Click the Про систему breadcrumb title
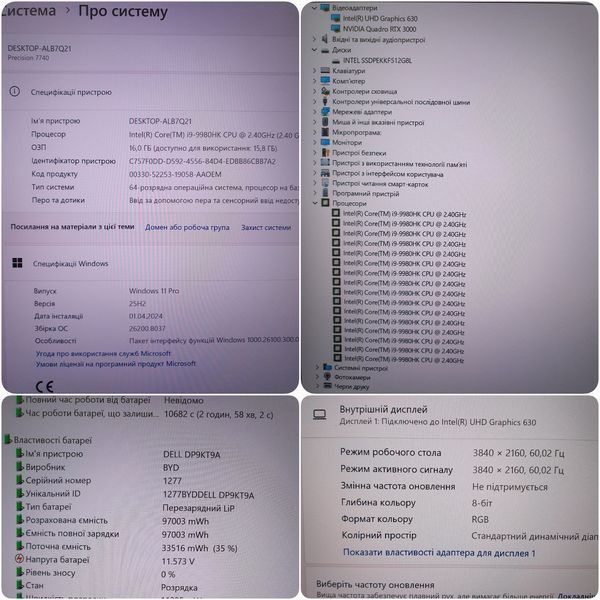Screen dimensions: 600x600 (123, 11)
